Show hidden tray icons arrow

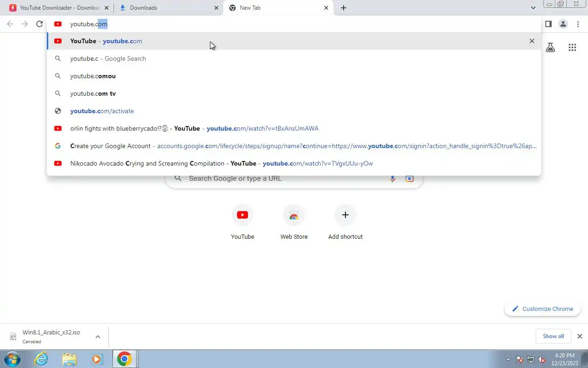coord(508,359)
